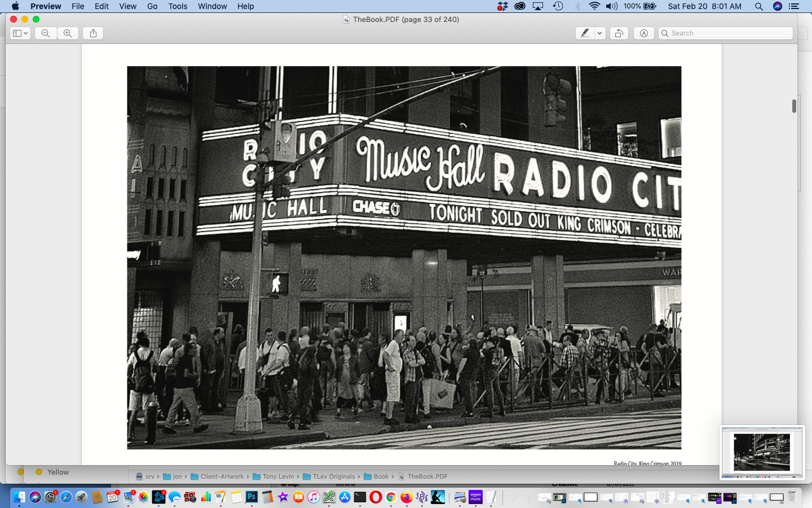
Task: Open the Time Machine menu bar icon
Action: [558, 6]
